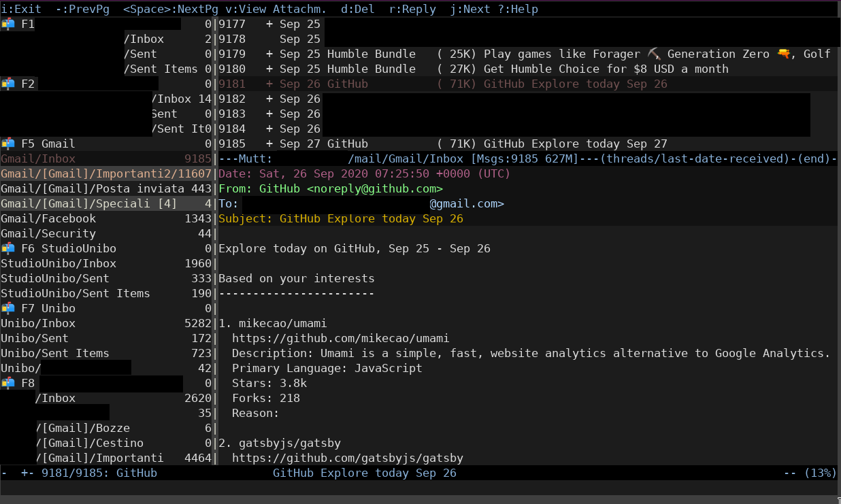Click the v:View Attachm. help bar item
The height and width of the screenshot is (504, 841).
click(276, 10)
